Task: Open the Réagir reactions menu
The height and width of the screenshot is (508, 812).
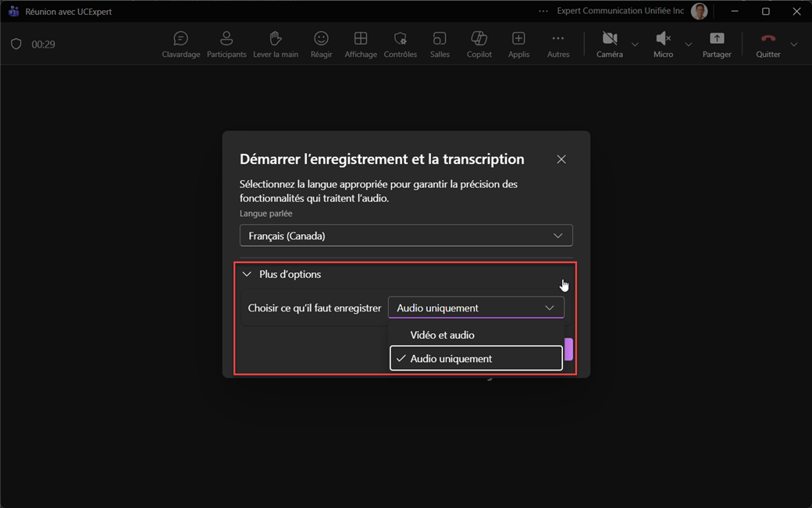Action: point(321,44)
